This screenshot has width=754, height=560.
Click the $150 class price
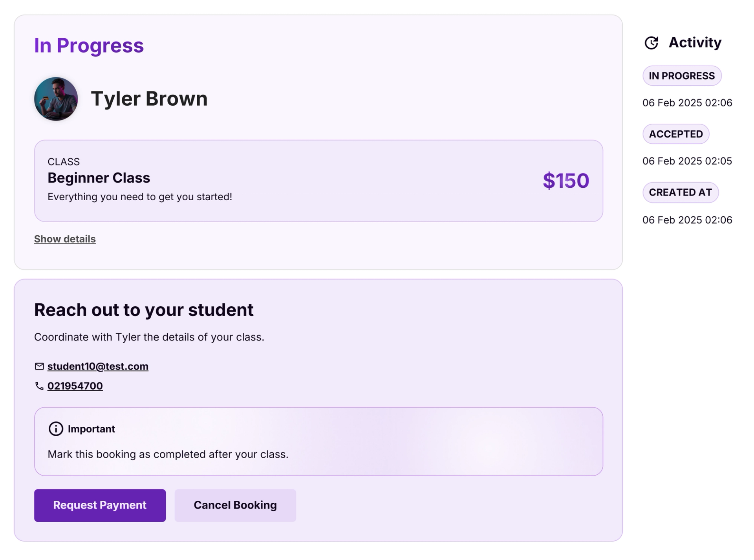pos(565,181)
